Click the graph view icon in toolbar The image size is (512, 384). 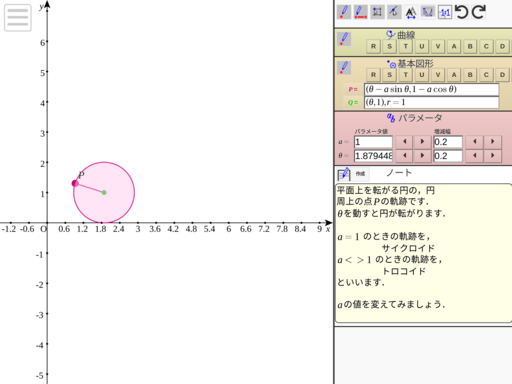[x=428, y=12]
